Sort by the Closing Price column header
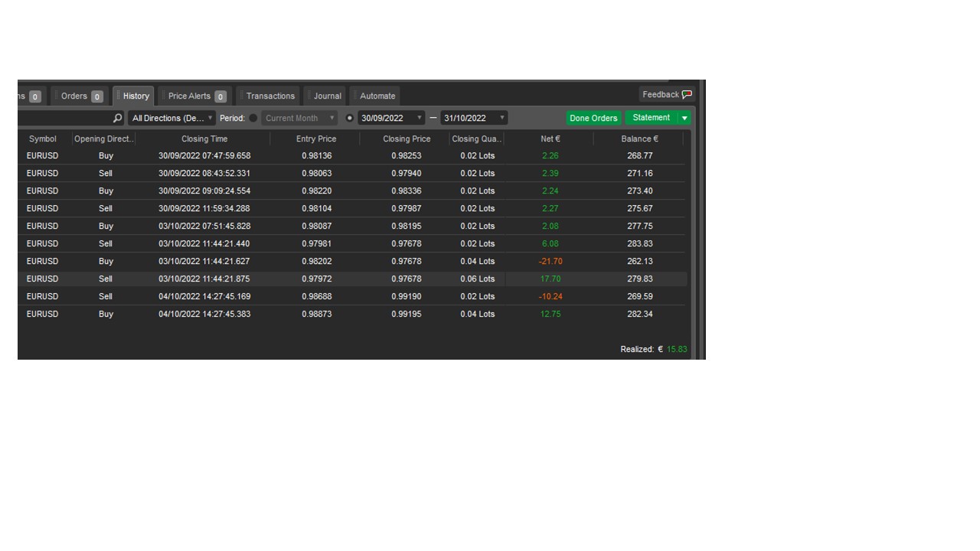Screen dimensions: 980x551 pos(407,139)
